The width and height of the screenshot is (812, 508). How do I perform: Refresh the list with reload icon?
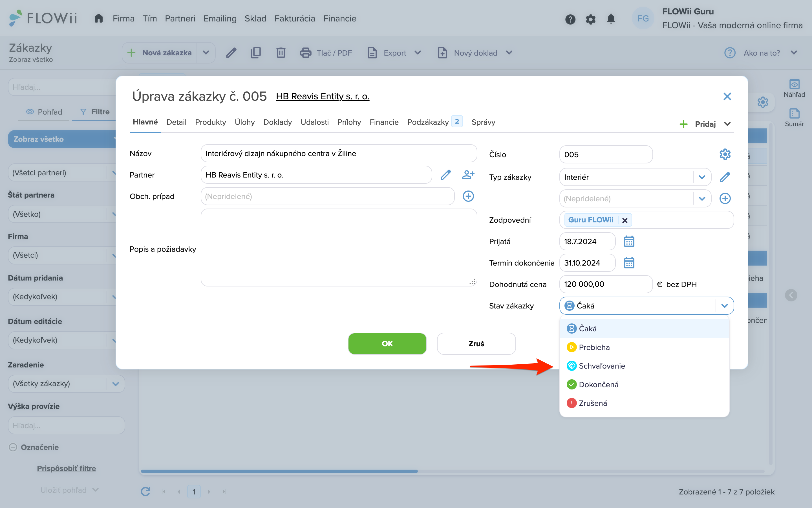(145, 492)
